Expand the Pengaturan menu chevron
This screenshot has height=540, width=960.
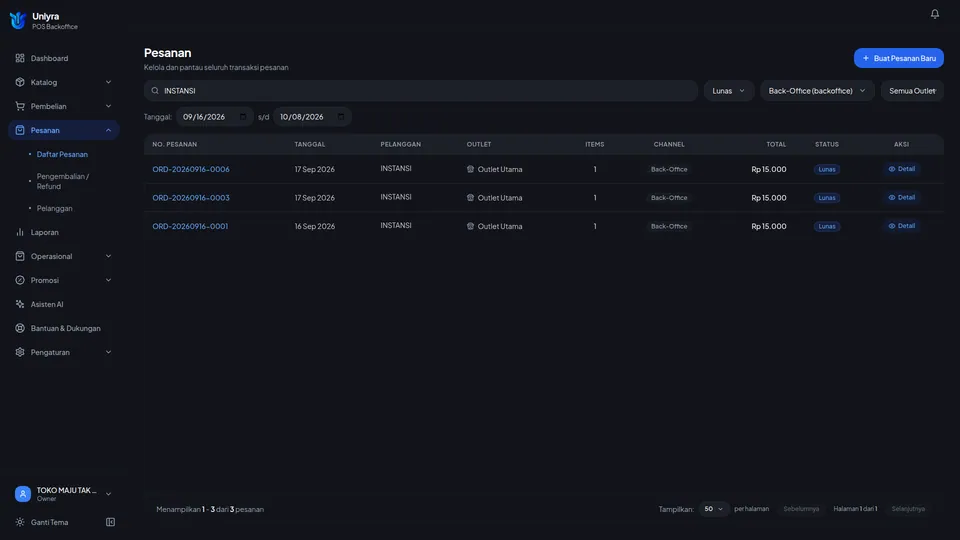tap(108, 352)
